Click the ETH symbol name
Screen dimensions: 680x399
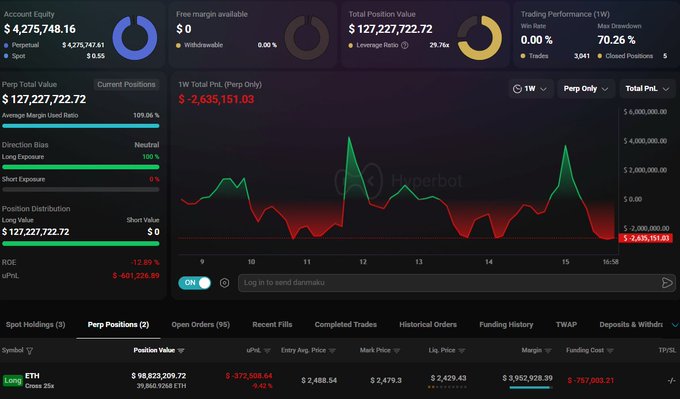(x=32, y=376)
